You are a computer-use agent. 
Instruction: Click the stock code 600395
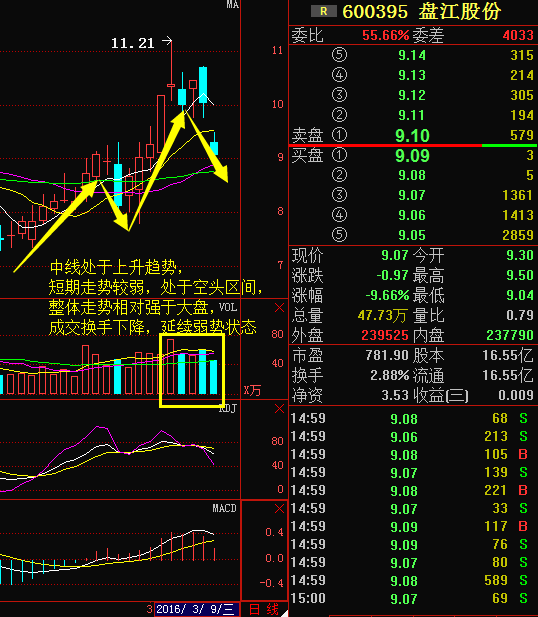(375, 12)
